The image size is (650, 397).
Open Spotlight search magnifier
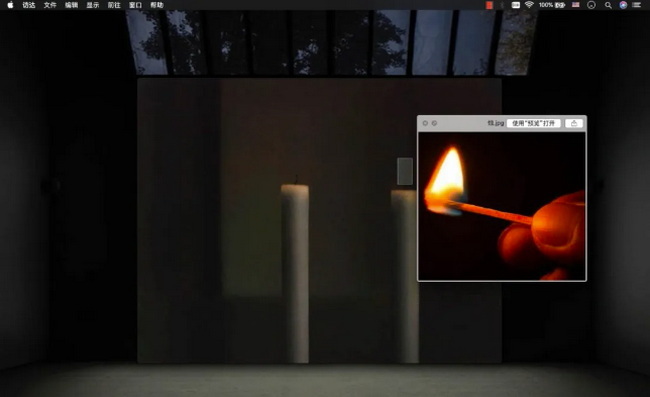tap(608, 5)
